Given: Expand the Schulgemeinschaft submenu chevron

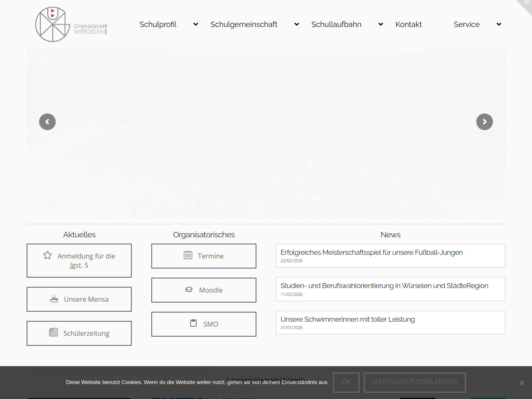Looking at the screenshot, I should 297,25.
